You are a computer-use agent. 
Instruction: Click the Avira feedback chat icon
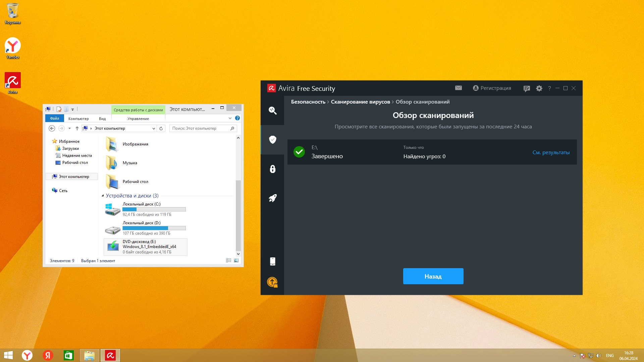point(527,88)
